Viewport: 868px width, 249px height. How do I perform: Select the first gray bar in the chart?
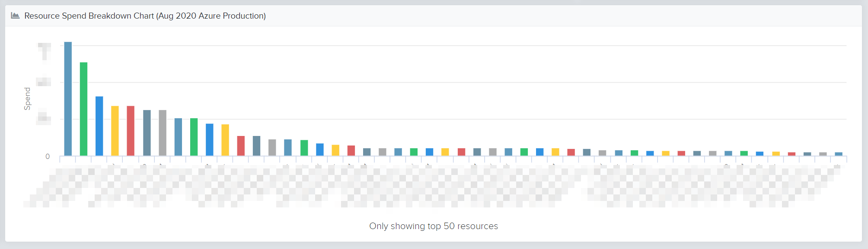click(x=163, y=133)
